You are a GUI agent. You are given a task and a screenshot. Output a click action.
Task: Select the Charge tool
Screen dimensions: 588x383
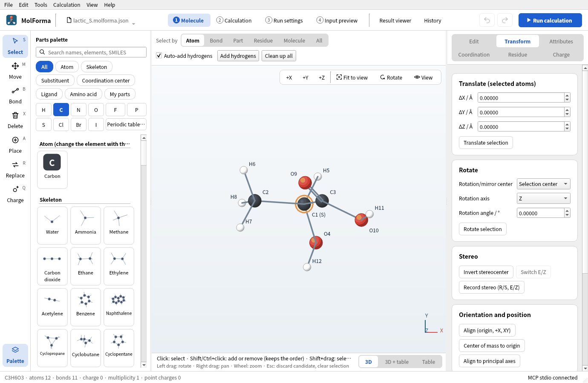[15, 194]
